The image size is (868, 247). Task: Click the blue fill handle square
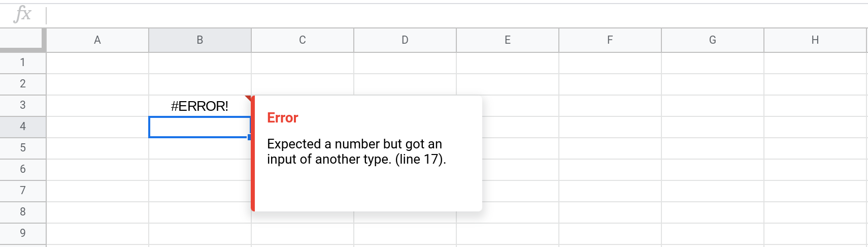[x=249, y=137]
